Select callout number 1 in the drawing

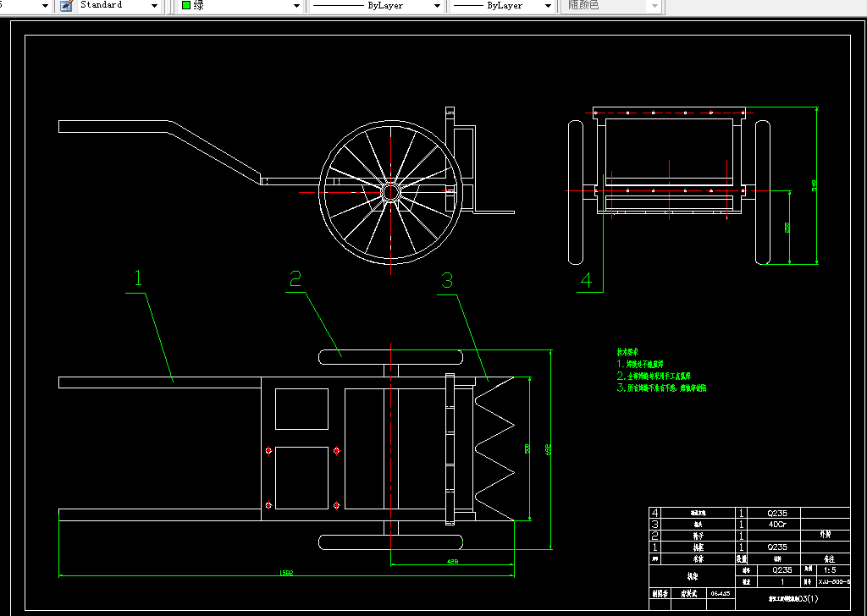click(x=138, y=278)
